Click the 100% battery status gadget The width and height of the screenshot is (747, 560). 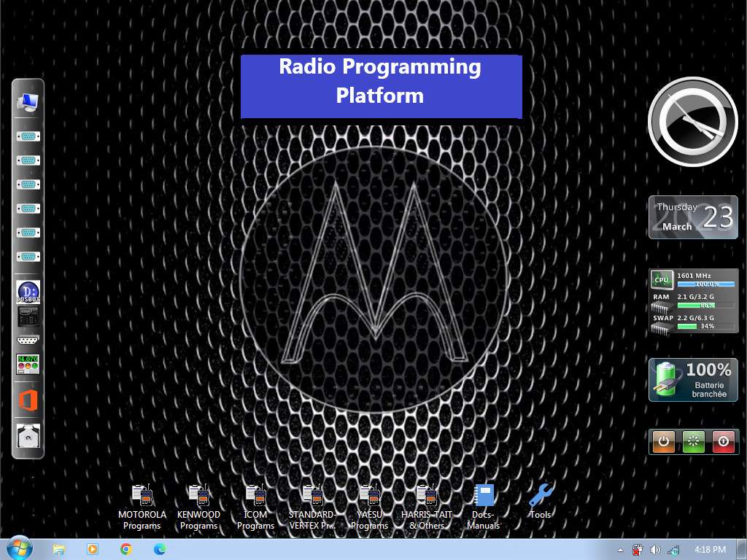[692, 379]
